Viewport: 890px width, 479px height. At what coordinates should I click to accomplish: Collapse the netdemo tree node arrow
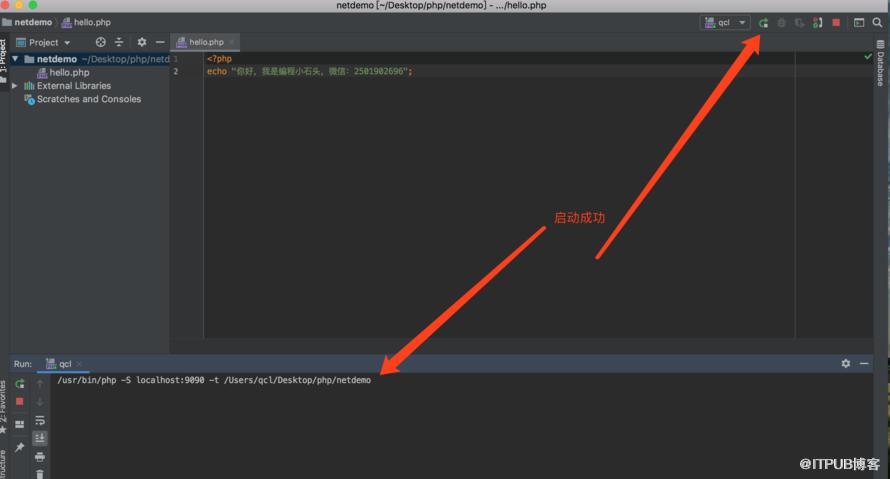coord(15,59)
